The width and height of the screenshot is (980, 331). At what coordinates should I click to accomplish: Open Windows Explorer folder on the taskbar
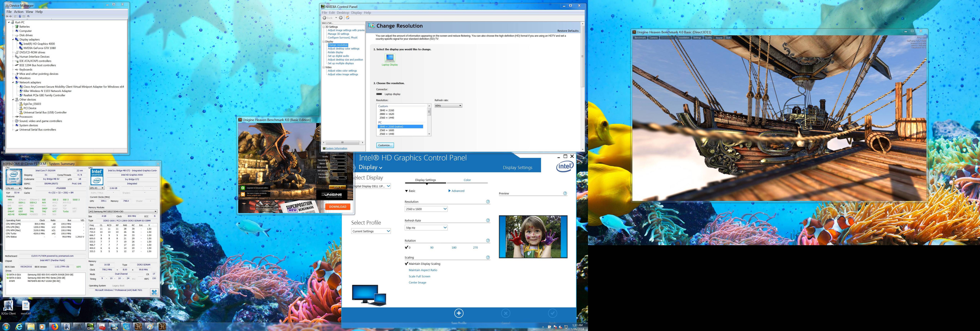point(31,327)
